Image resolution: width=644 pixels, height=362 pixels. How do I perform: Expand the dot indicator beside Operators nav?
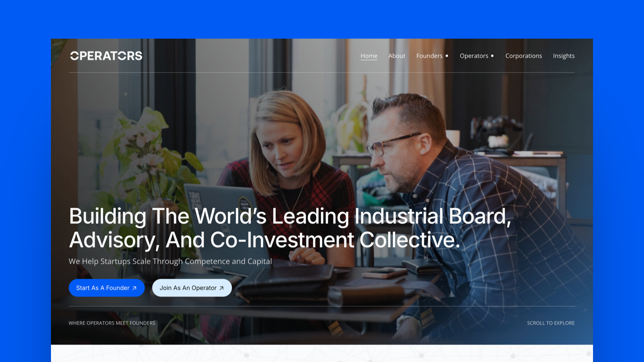coord(492,56)
